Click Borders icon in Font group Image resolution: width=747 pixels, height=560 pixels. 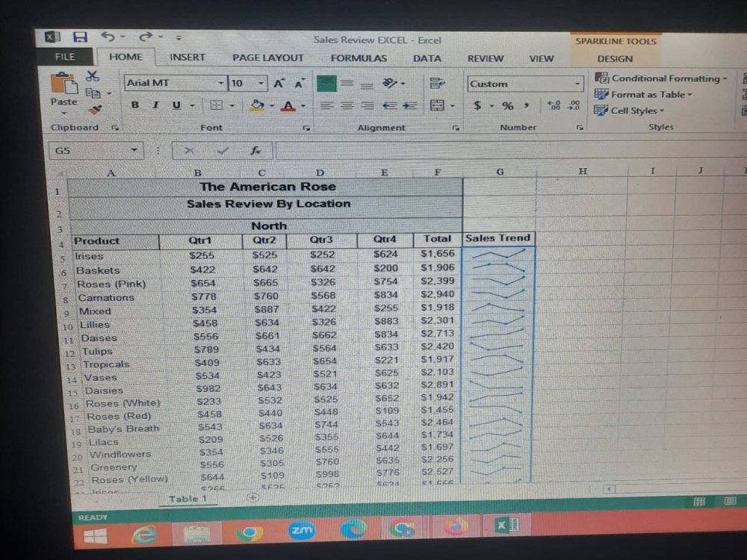pos(217,105)
